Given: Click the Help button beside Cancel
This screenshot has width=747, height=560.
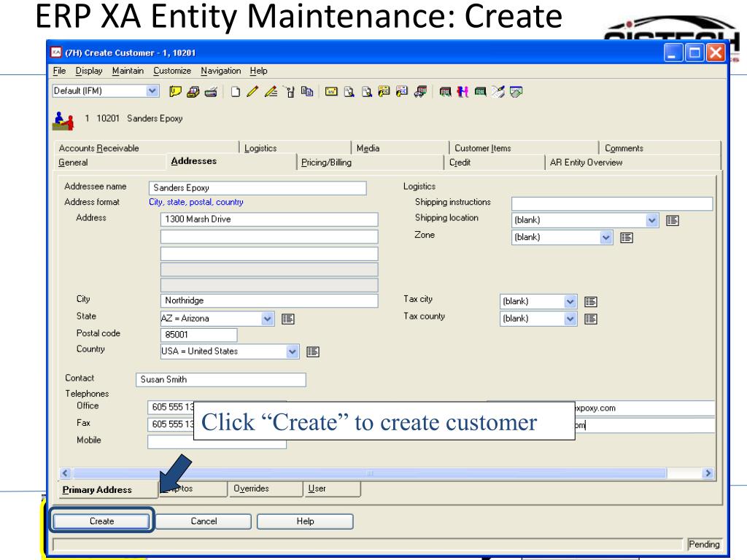Looking at the screenshot, I should (305, 521).
